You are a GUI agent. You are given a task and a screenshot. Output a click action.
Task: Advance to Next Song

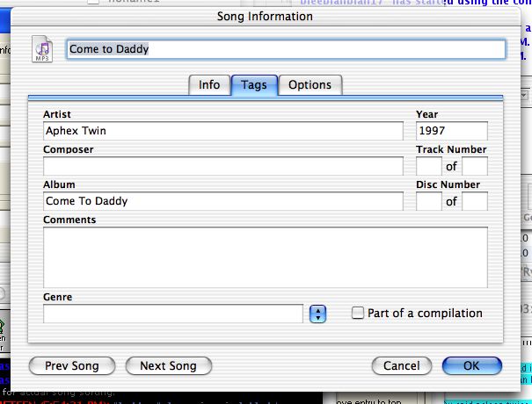coord(168,365)
